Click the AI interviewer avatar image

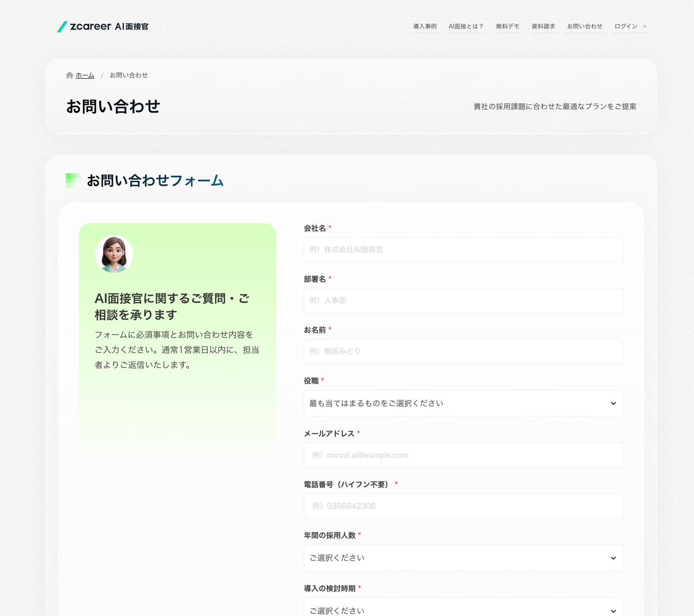114,254
